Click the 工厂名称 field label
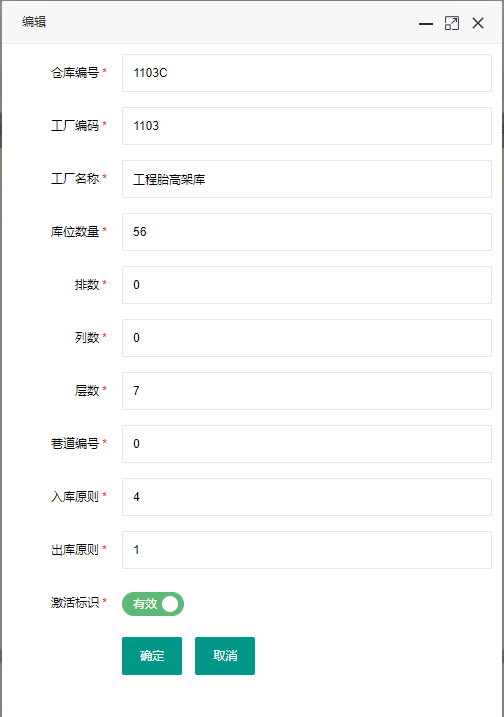This screenshot has width=504, height=717. (x=75, y=178)
